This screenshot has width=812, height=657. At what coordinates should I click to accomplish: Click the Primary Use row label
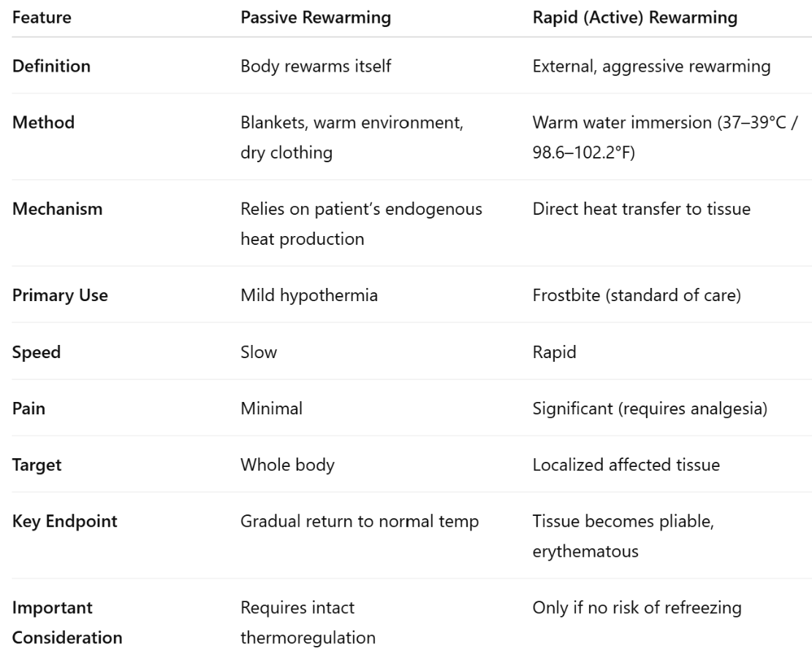click(60, 296)
